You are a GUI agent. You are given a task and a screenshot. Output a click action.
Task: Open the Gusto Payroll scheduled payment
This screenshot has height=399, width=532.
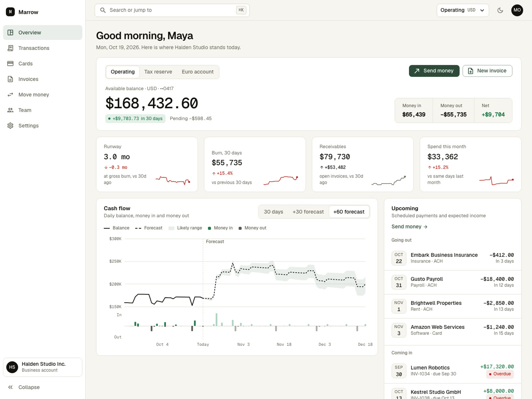coord(453,282)
